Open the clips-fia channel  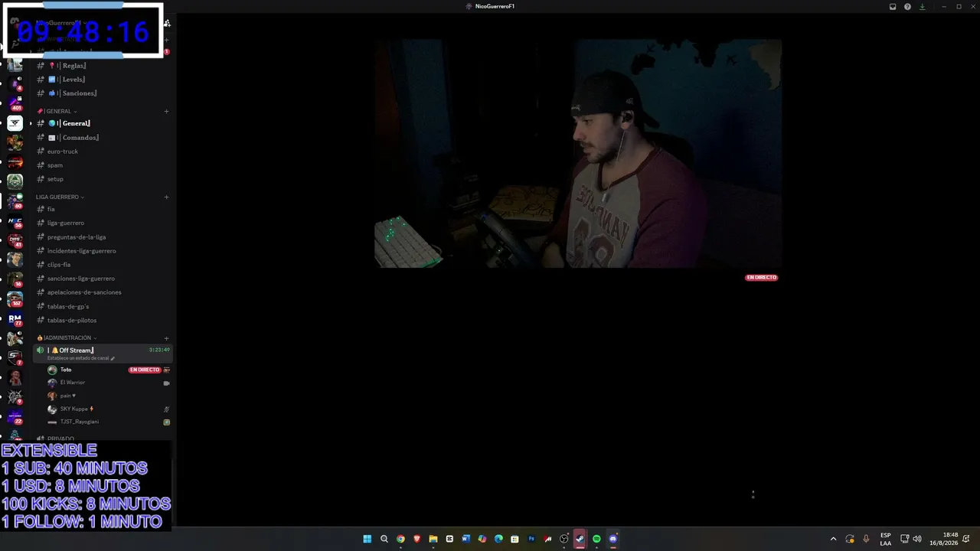(103, 265)
